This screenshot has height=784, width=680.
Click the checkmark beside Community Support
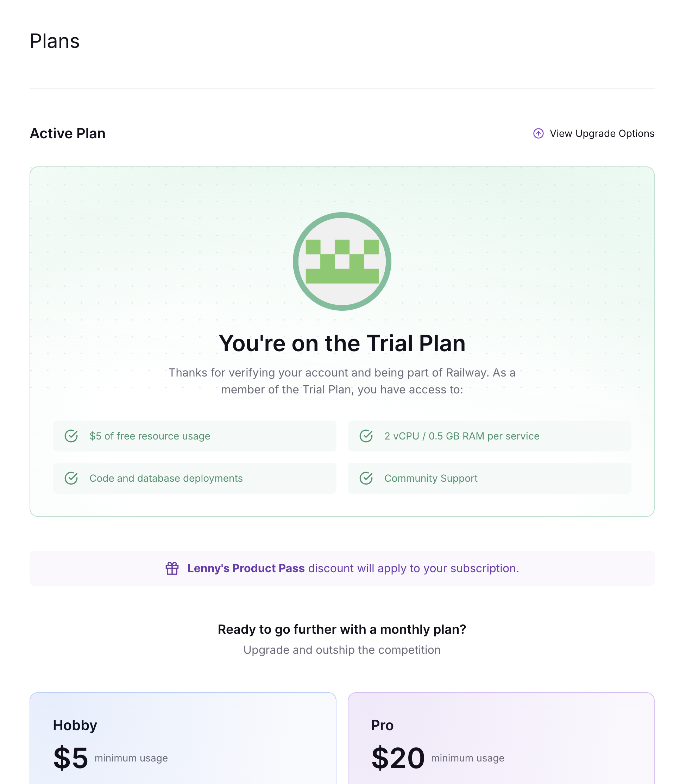[366, 478]
